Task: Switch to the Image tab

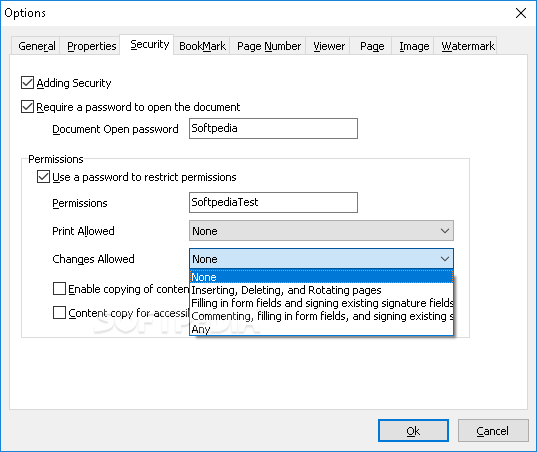Action: [x=414, y=46]
